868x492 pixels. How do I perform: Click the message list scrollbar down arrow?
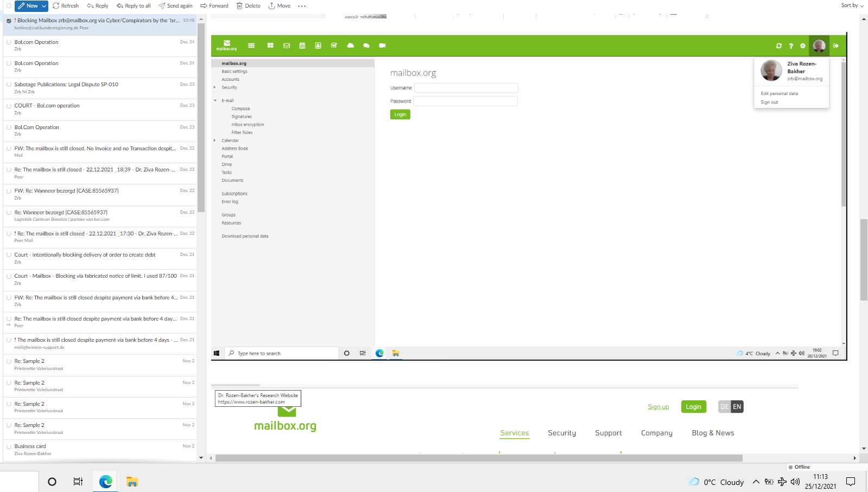tap(201, 458)
